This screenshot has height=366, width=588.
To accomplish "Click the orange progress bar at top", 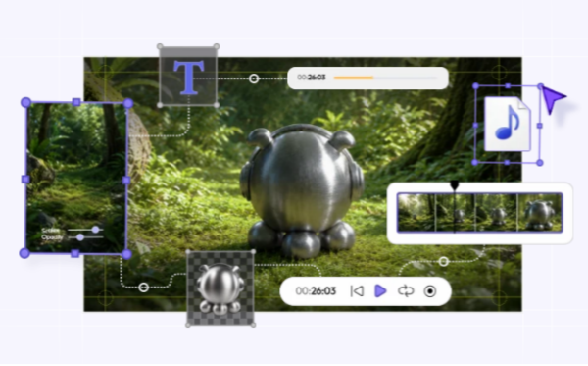I will [x=353, y=78].
